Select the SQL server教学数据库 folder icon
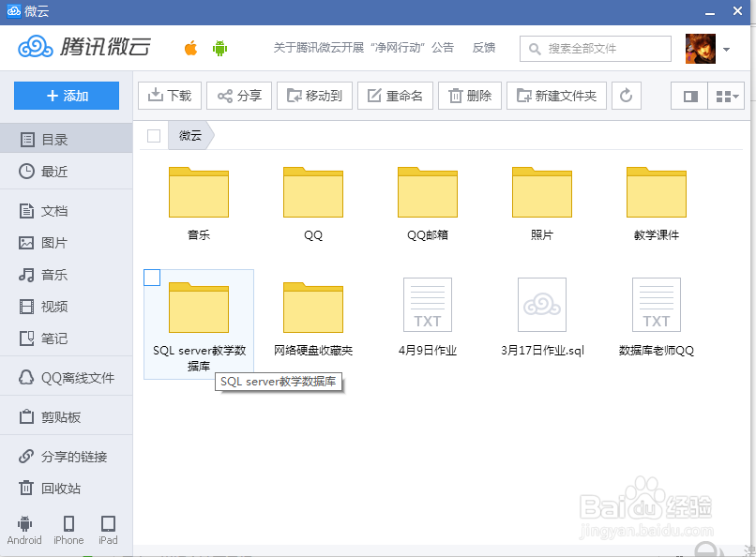 [x=199, y=307]
